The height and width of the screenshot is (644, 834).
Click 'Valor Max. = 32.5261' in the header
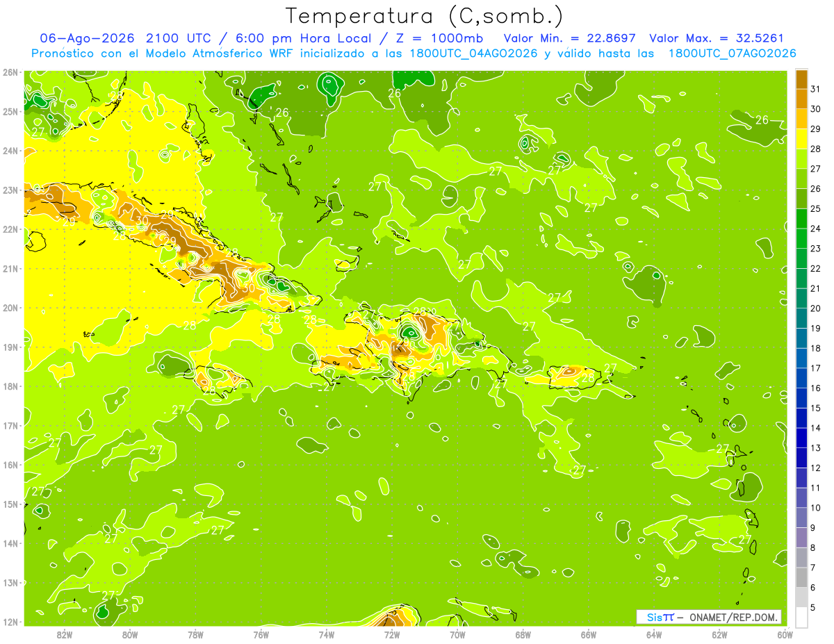click(717, 38)
